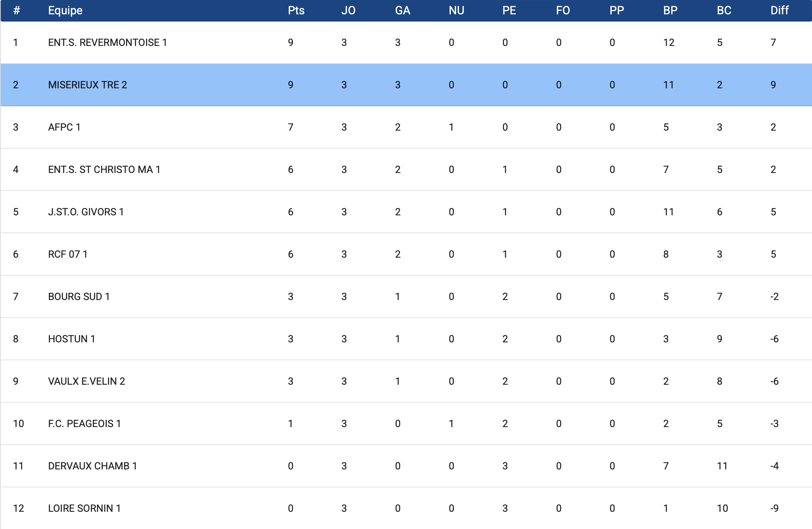Image resolution: width=812 pixels, height=529 pixels.
Task: Click the JO column header
Action: click(348, 10)
